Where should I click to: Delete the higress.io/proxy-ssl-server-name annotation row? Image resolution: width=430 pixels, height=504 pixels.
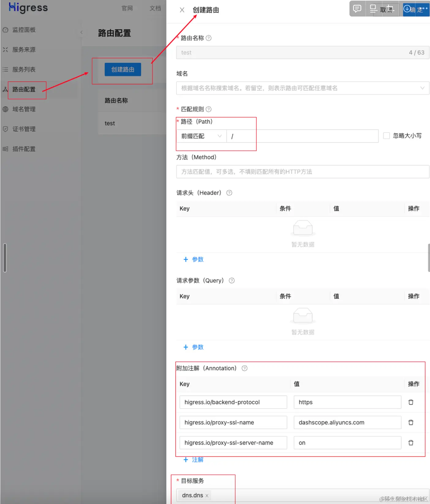coord(411,442)
